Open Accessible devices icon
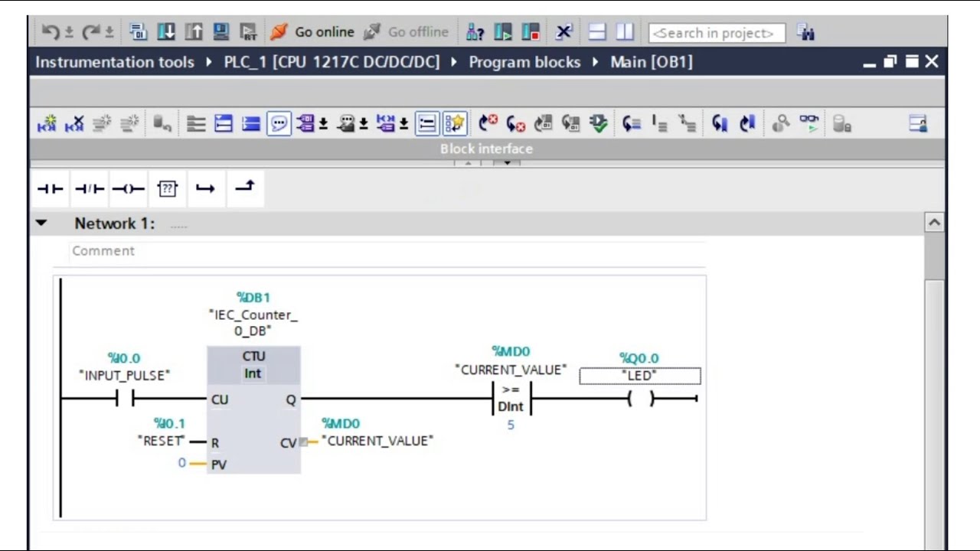 coord(475,32)
